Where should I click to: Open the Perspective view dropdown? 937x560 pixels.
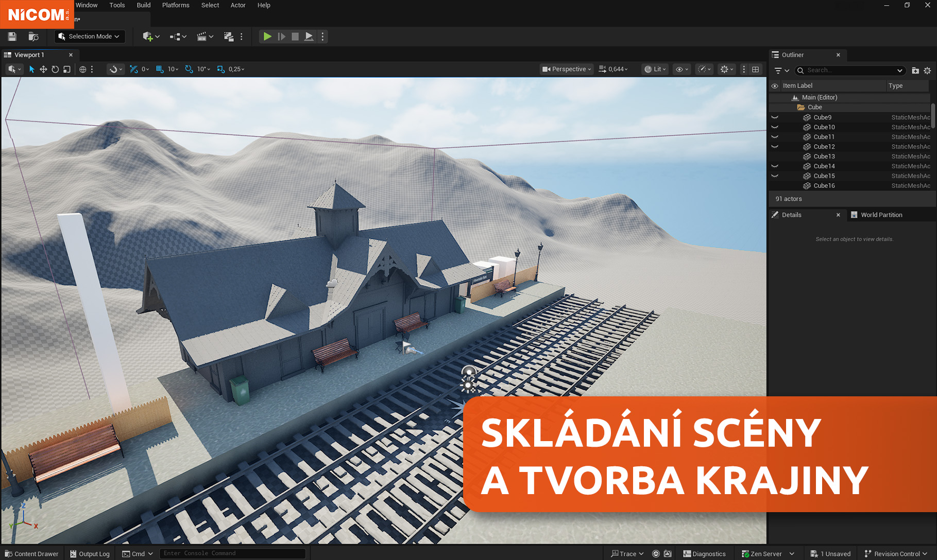point(567,69)
